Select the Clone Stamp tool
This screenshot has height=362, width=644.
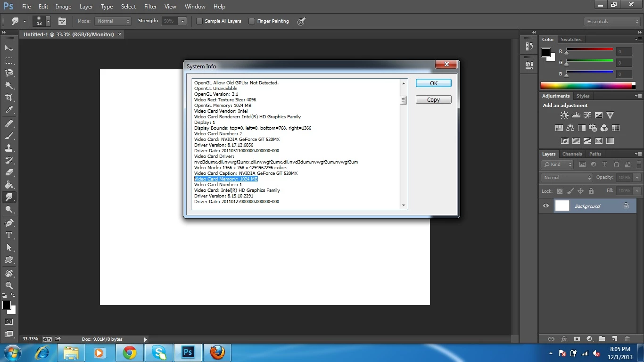(x=9, y=148)
